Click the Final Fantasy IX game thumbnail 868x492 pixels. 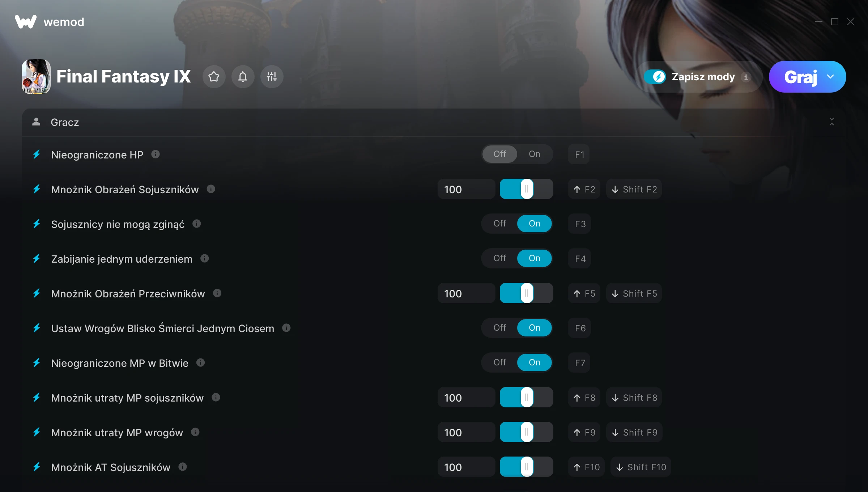tap(36, 77)
